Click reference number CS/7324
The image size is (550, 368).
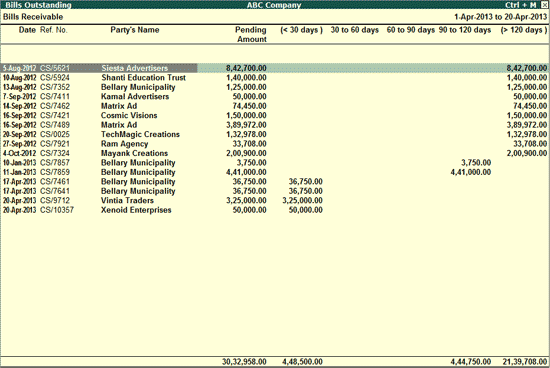55,153
